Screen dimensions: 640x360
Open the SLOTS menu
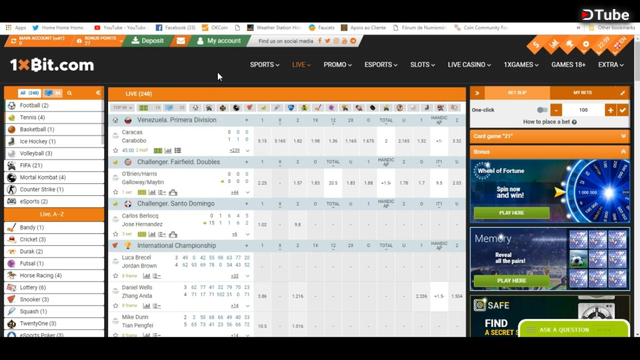point(422,64)
